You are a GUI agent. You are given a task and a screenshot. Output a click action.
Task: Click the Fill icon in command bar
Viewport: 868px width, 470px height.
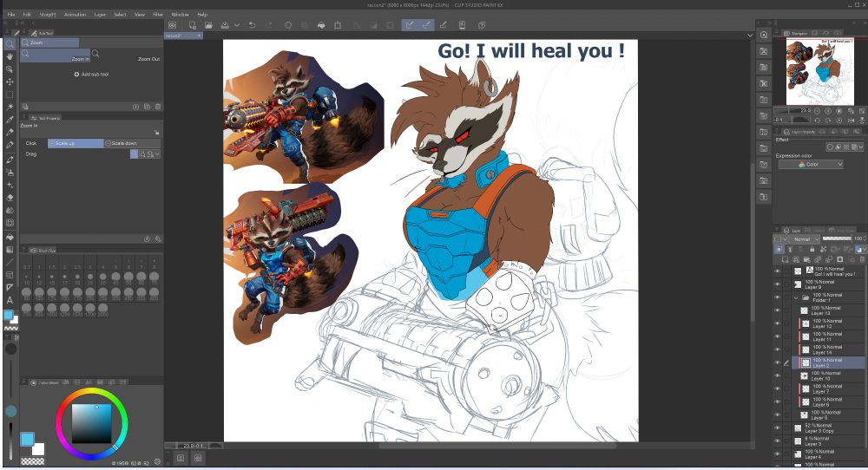(x=321, y=25)
